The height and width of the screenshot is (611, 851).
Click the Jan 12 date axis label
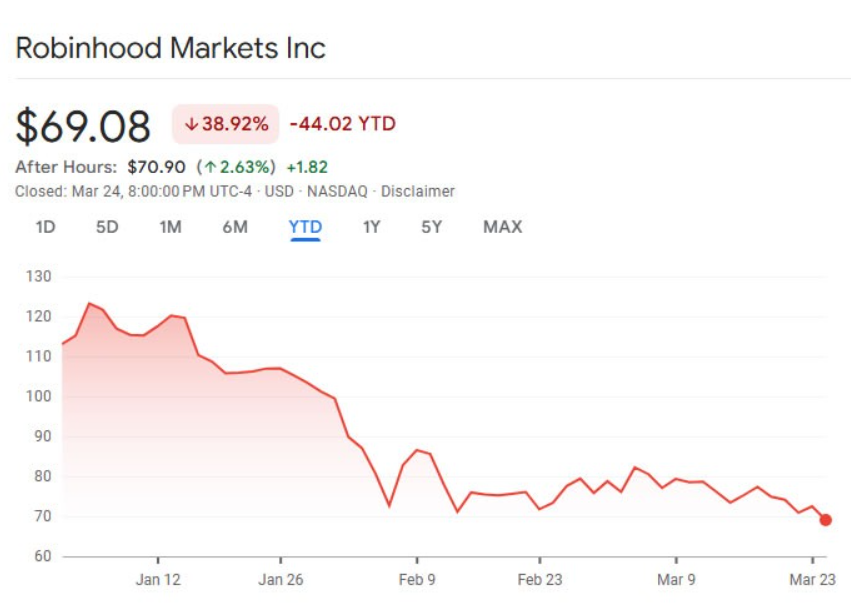[158, 579]
